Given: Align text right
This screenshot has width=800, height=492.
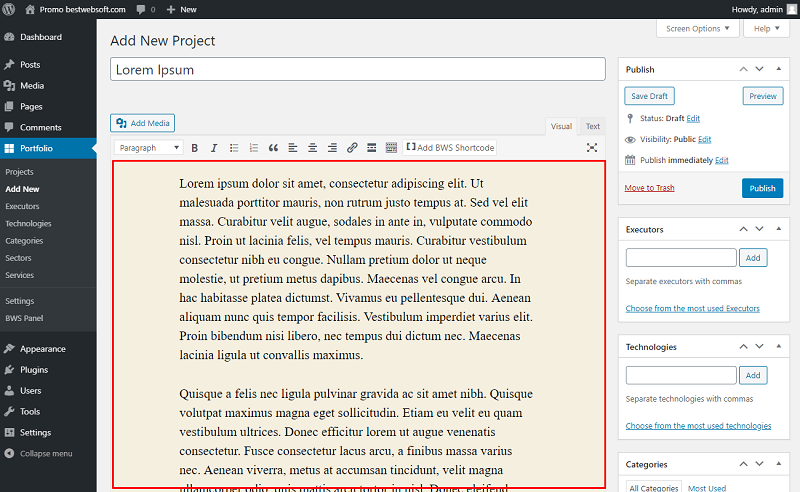Looking at the screenshot, I should coord(332,147).
